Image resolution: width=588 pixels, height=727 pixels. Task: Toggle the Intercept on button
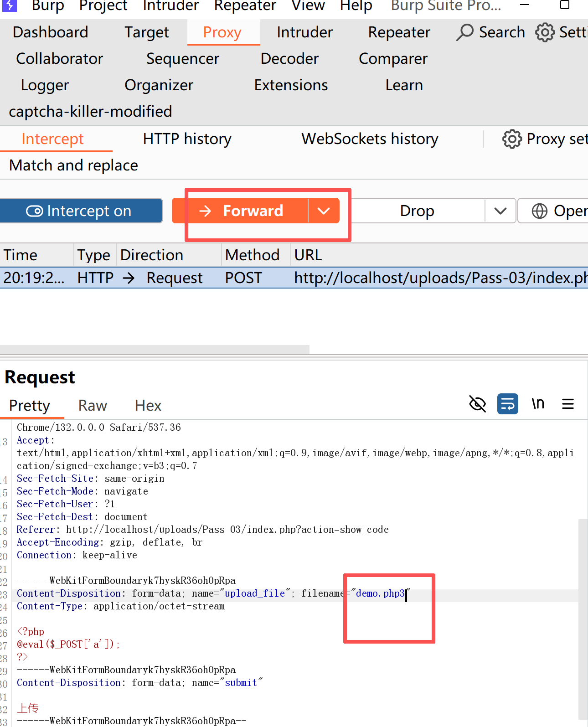tap(81, 211)
